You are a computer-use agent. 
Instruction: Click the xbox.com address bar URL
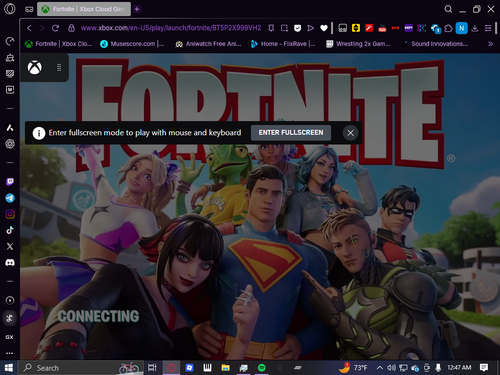171,28
